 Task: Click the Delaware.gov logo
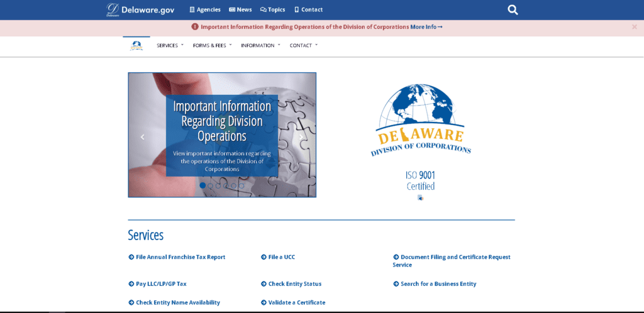point(140,10)
